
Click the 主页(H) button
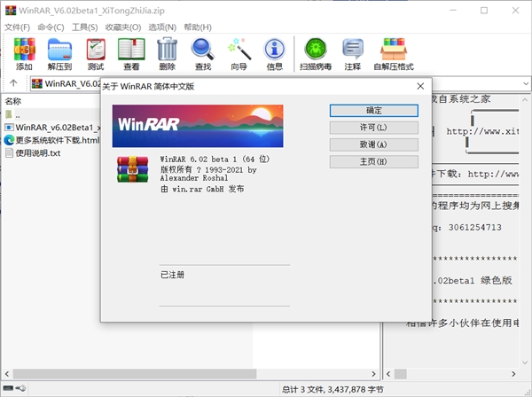374,161
